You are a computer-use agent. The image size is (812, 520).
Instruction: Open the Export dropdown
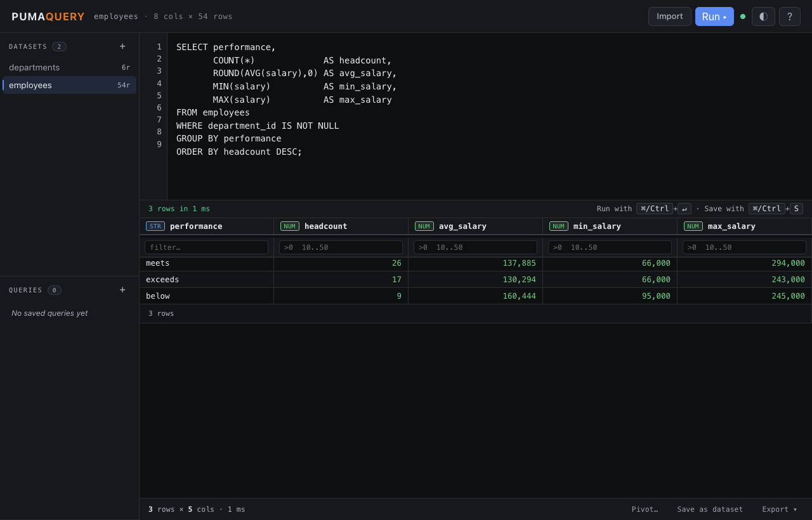coord(780,509)
